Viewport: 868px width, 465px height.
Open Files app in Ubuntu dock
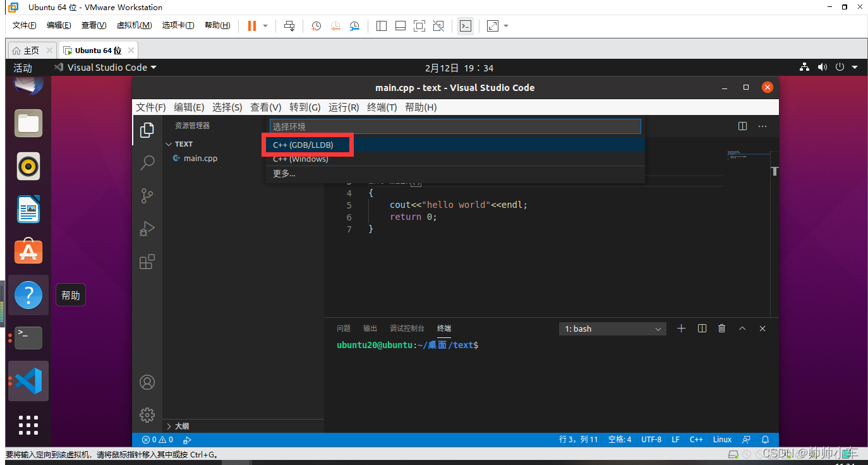click(28, 123)
